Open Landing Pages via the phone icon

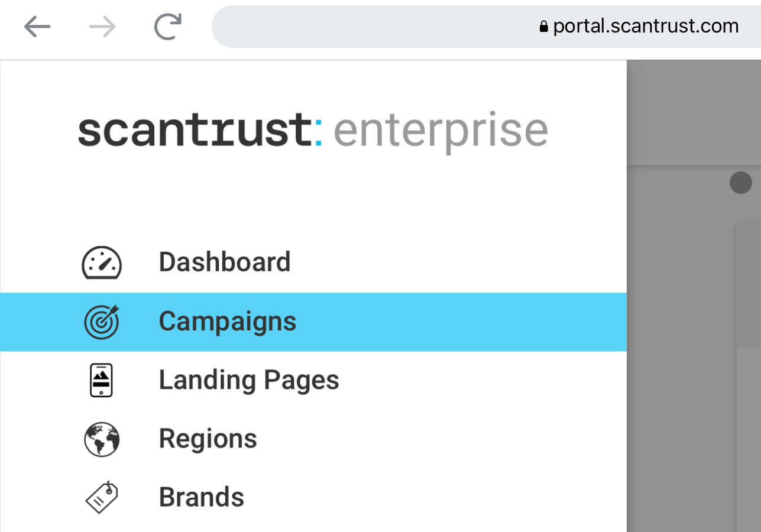[x=101, y=380]
